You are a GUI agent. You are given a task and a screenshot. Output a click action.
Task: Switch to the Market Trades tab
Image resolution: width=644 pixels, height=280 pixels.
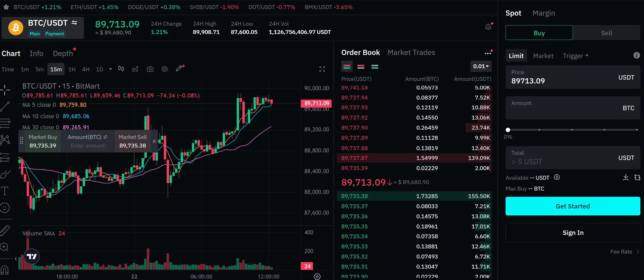tap(411, 52)
